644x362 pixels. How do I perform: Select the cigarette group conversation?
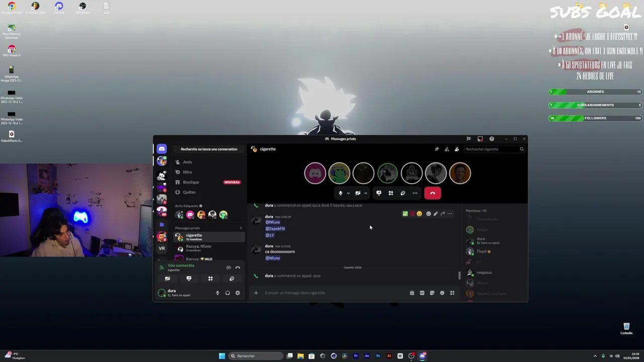(208, 237)
